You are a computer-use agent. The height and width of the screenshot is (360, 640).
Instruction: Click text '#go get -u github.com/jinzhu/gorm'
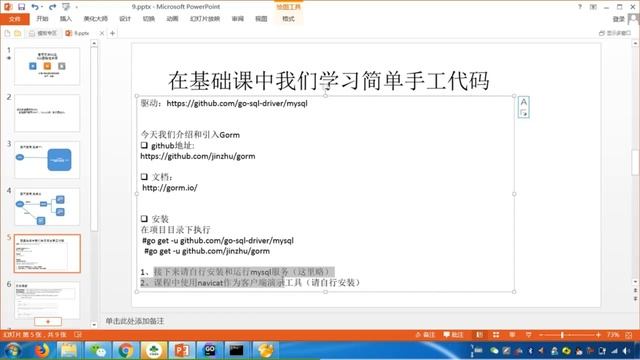[x=207, y=251]
